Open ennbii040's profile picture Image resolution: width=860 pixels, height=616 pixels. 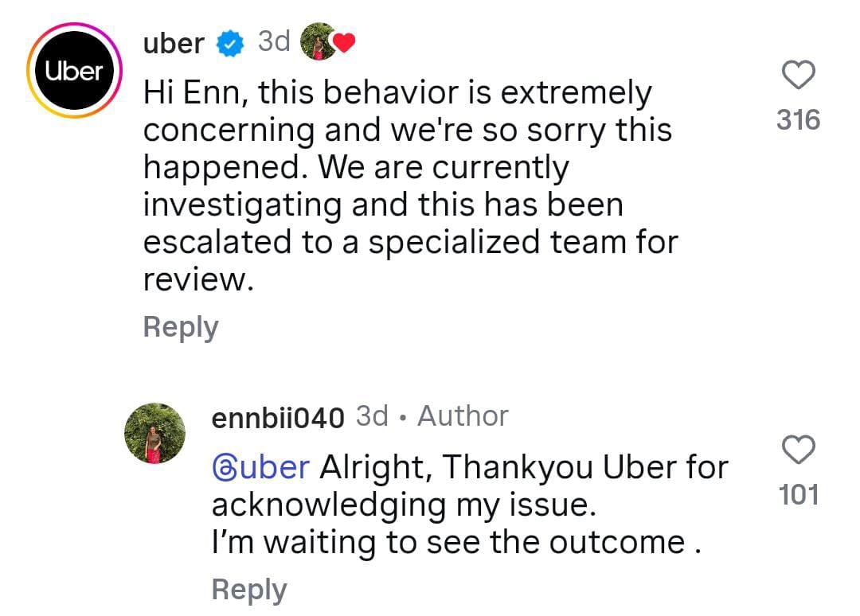click(x=154, y=433)
